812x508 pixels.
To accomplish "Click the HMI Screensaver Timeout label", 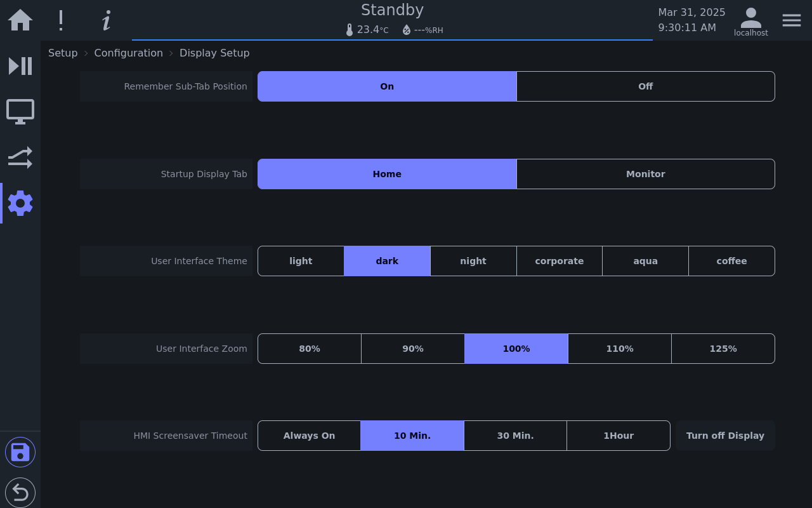I will (190, 436).
